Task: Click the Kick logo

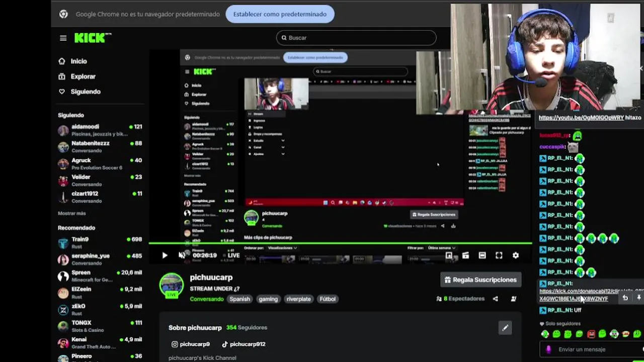Action: click(92, 38)
